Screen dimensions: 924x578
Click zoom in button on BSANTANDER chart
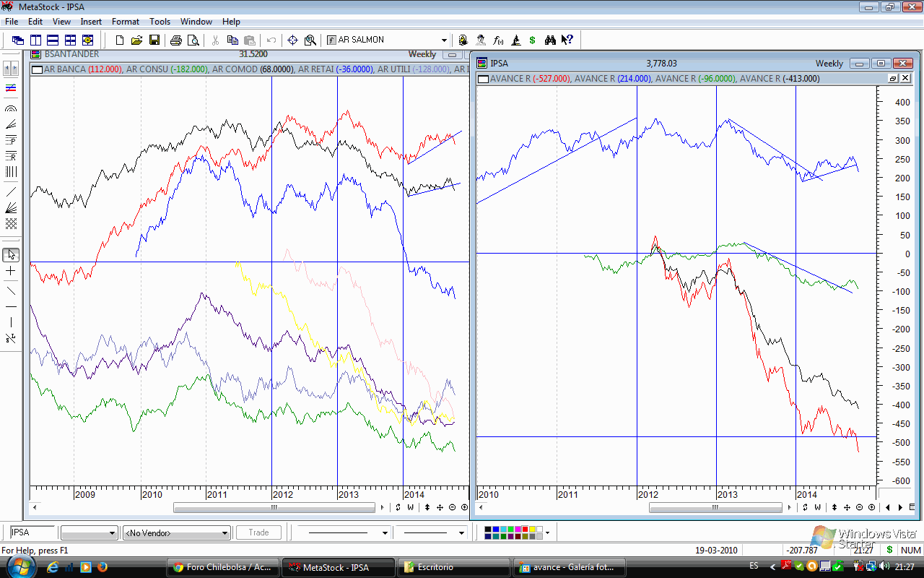tap(464, 507)
